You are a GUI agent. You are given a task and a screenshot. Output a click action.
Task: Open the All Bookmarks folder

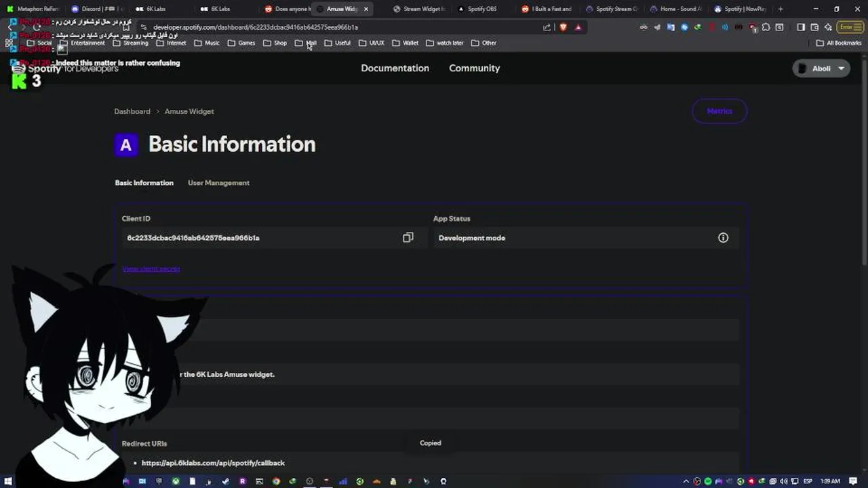[x=838, y=43]
